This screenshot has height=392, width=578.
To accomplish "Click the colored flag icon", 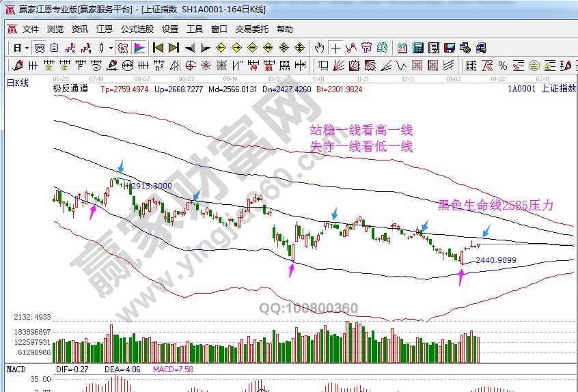I will pos(139,48).
